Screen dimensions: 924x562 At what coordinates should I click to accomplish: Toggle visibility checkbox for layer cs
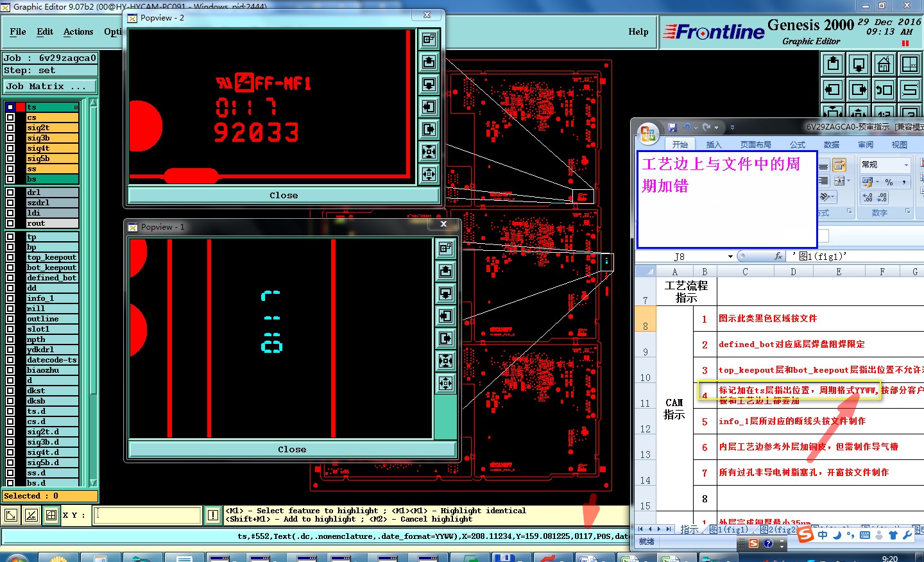pos(10,117)
